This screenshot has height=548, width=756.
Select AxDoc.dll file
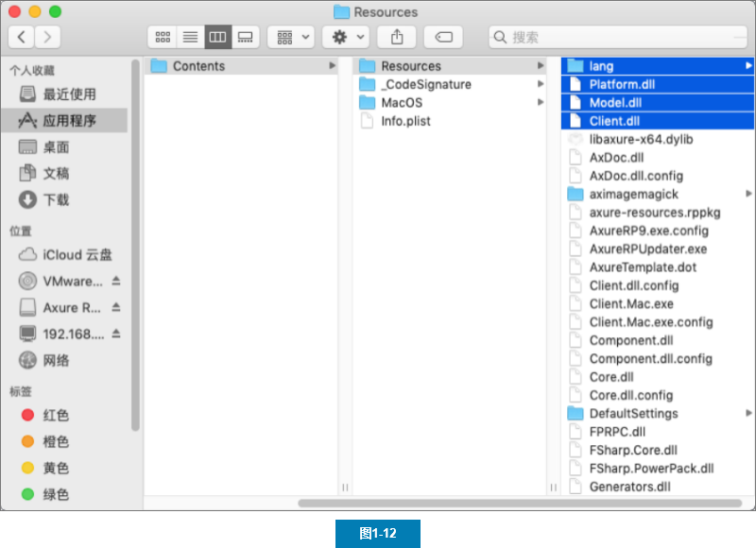tap(658, 158)
